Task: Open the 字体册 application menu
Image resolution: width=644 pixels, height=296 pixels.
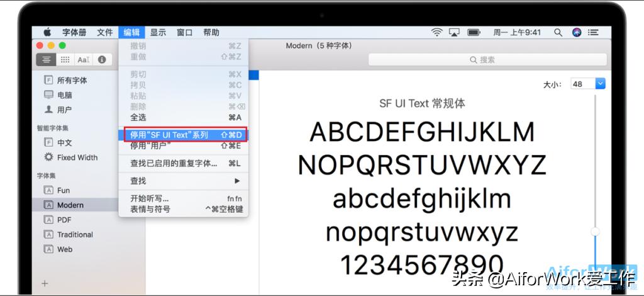Action: pyautogui.click(x=74, y=32)
